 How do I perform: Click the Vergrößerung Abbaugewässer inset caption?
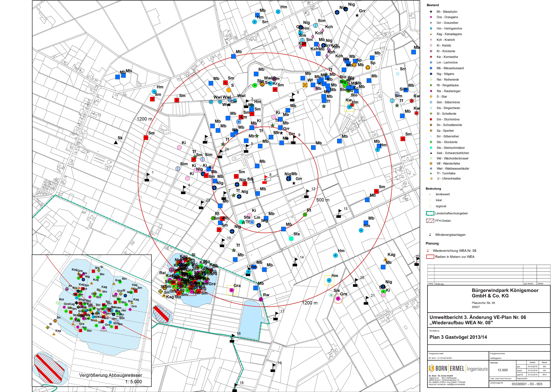pos(110,375)
